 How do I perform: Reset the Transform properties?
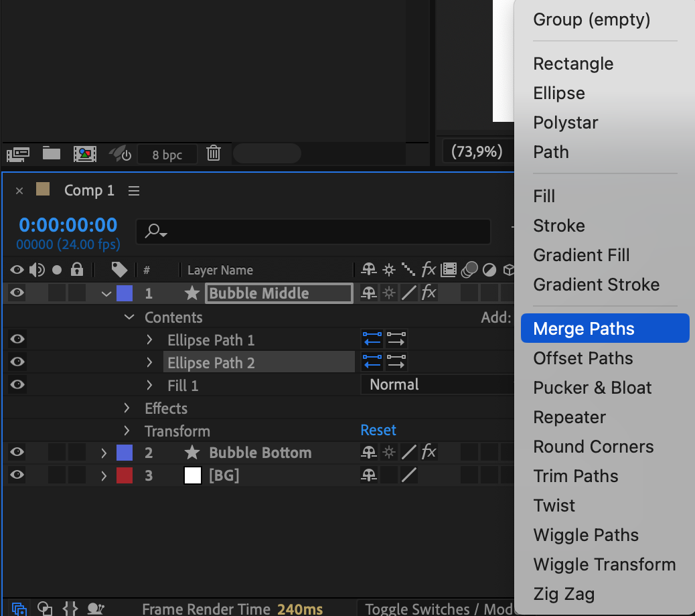pos(378,431)
